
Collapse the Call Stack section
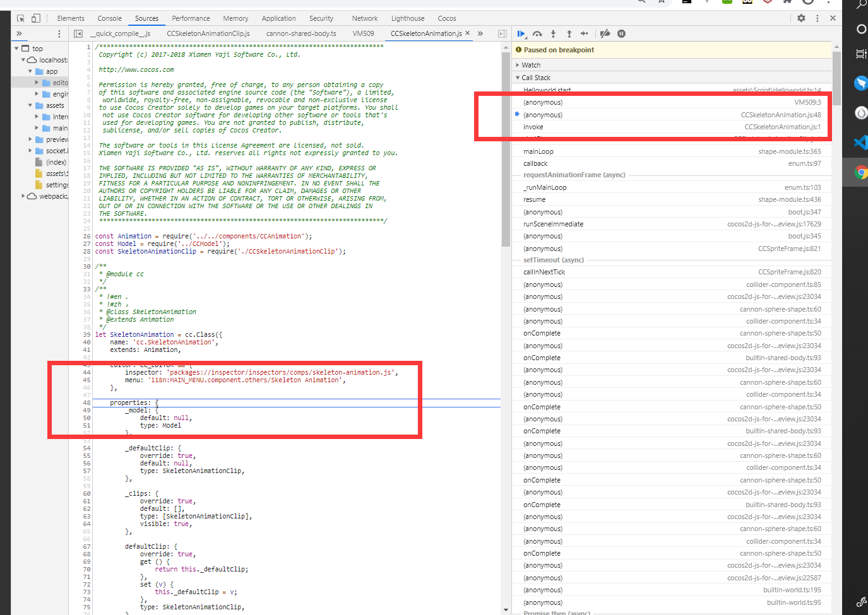tap(535, 78)
